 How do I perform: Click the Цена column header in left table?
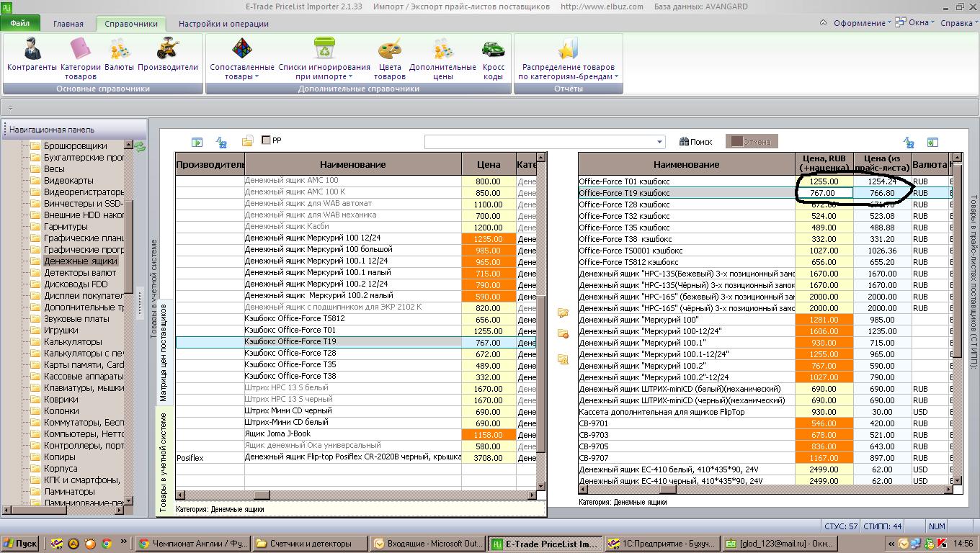tap(489, 165)
